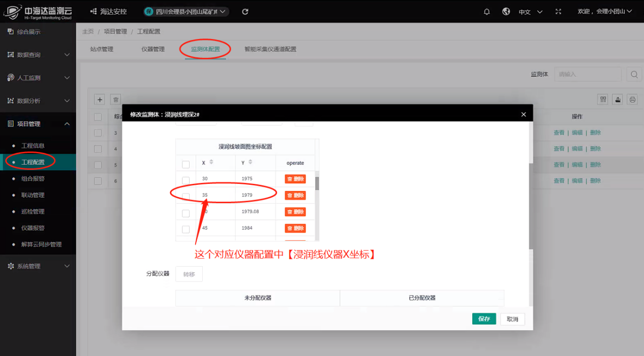Viewport: 644px width, 356px height.
Task: Switch to 仪器管理 tab
Action: [x=153, y=49]
